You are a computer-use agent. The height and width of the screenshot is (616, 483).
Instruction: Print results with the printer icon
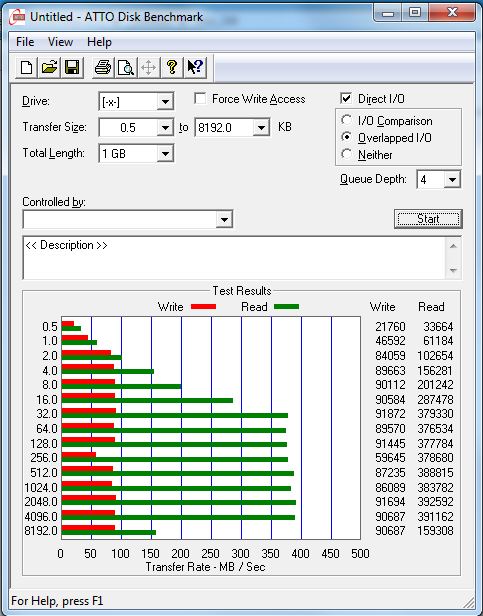click(103, 68)
